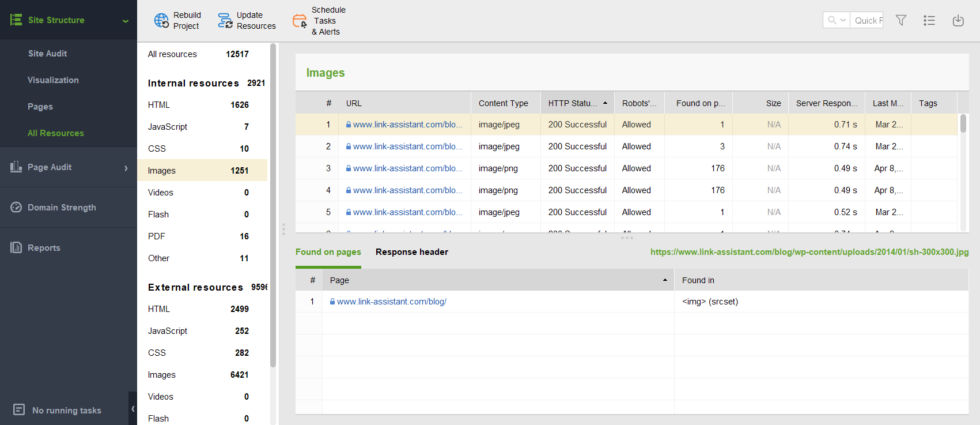The height and width of the screenshot is (425, 980).
Task: Click the Update Resources button
Action: 247,21
